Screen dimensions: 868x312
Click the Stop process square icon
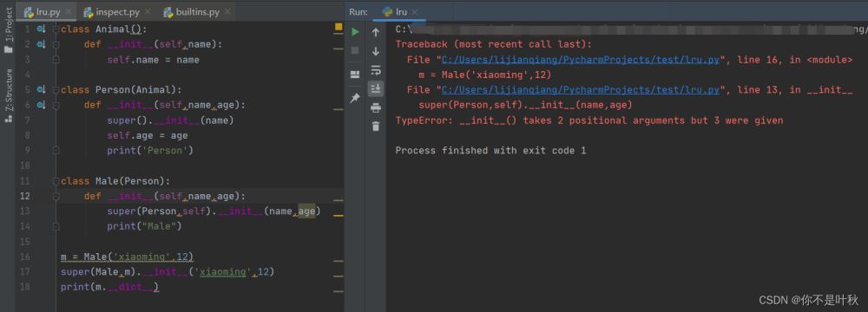pos(355,50)
